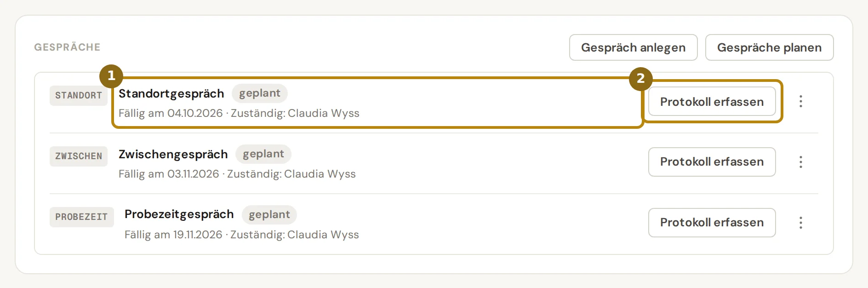Click the due date 03.11.2026 line
Image resolution: width=868 pixels, height=288 pixels.
pyautogui.click(x=237, y=174)
